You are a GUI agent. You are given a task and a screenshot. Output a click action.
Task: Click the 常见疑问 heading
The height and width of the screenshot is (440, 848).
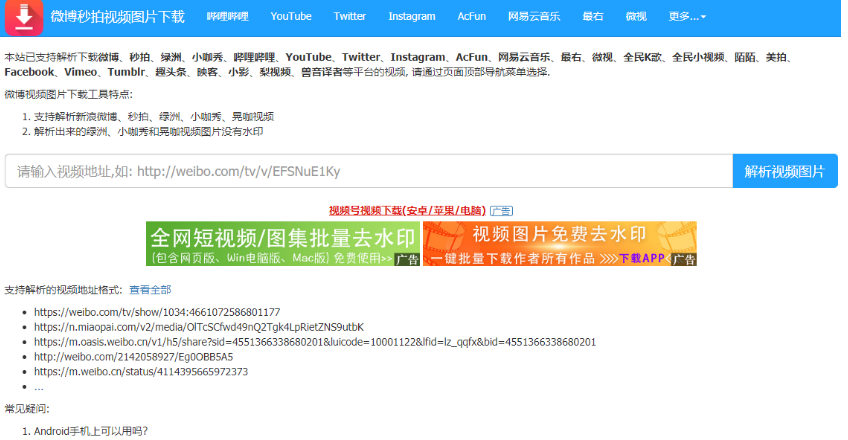(x=26, y=409)
